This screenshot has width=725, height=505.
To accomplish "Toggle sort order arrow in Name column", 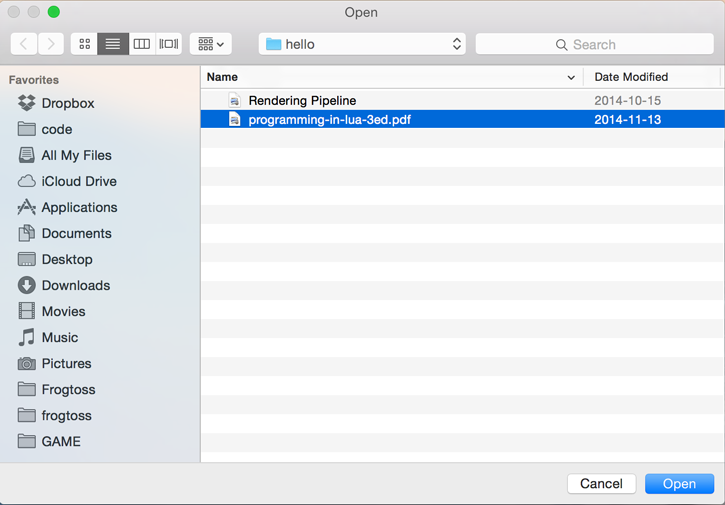I will click(571, 77).
